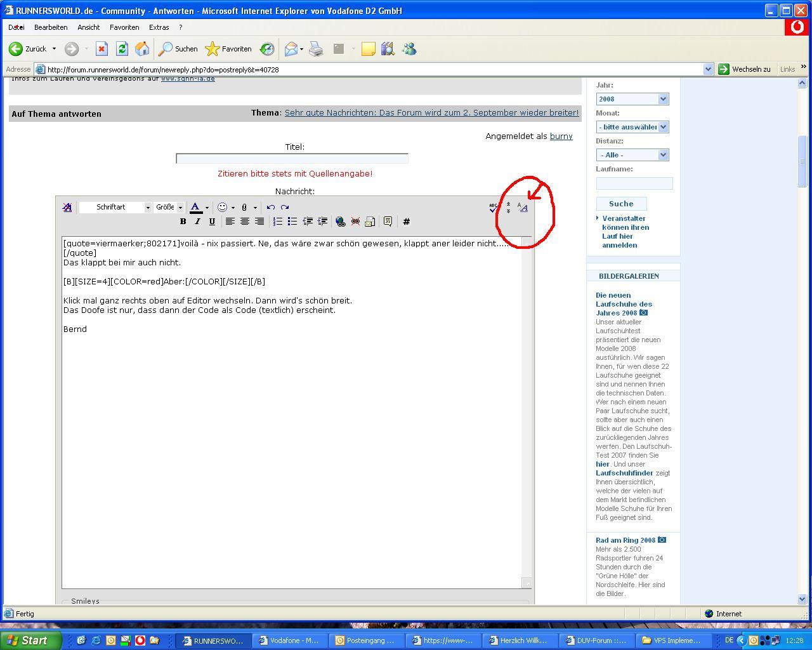Open the Schriftart font dropdown
This screenshot has height=650, width=812.
115,207
